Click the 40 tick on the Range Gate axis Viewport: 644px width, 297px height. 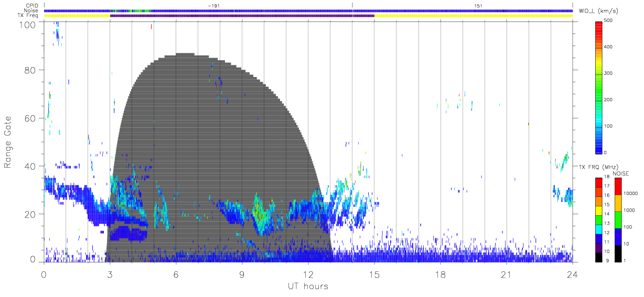pyautogui.click(x=30, y=167)
